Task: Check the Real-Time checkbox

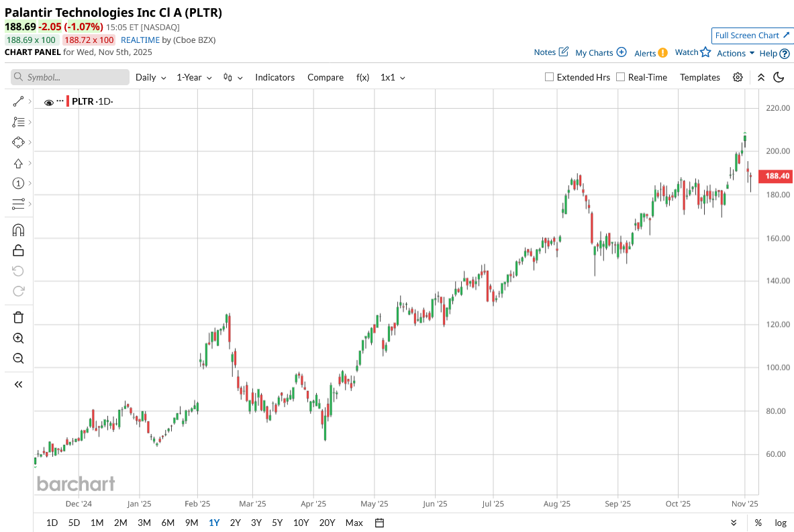Action: pyautogui.click(x=621, y=77)
